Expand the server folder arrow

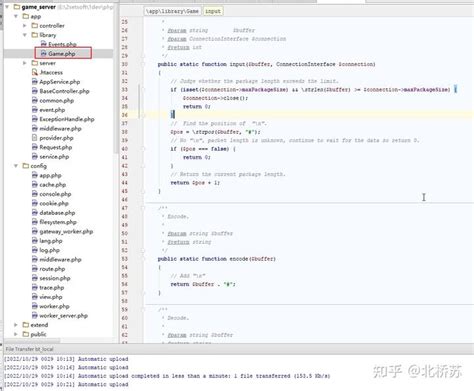click(x=25, y=63)
